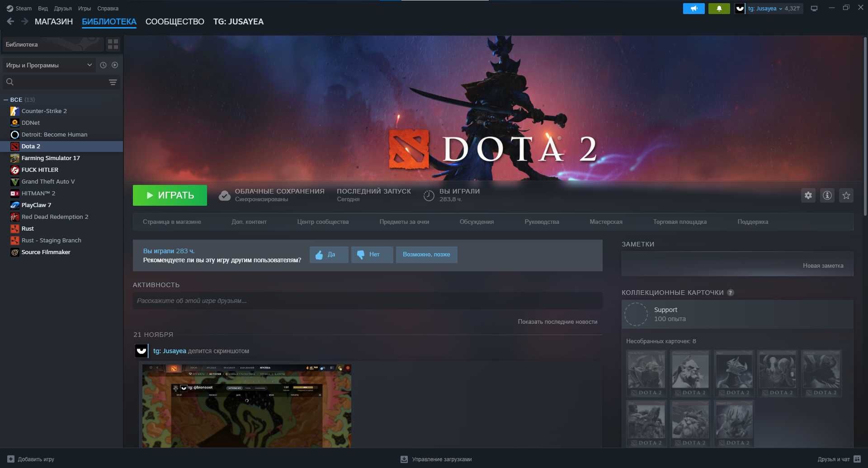The image size is (868, 468).
Task: Select Red Dead Redemption 2
Action: pos(61,217)
